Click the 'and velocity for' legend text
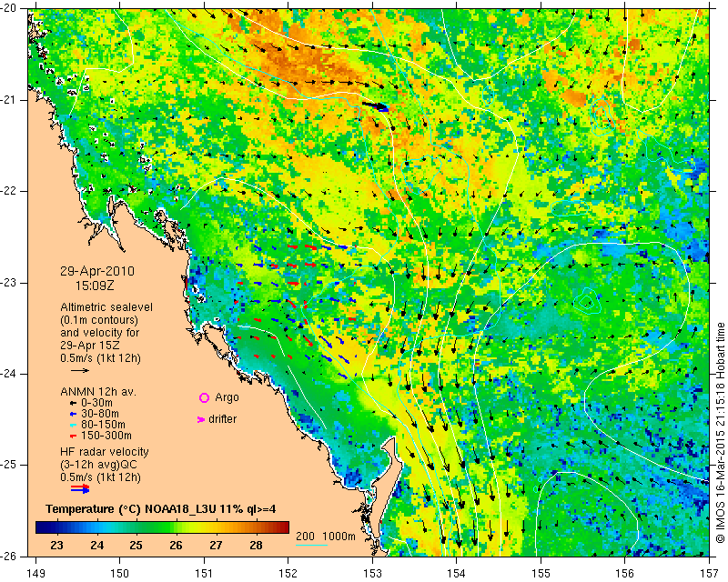 tap(100, 333)
